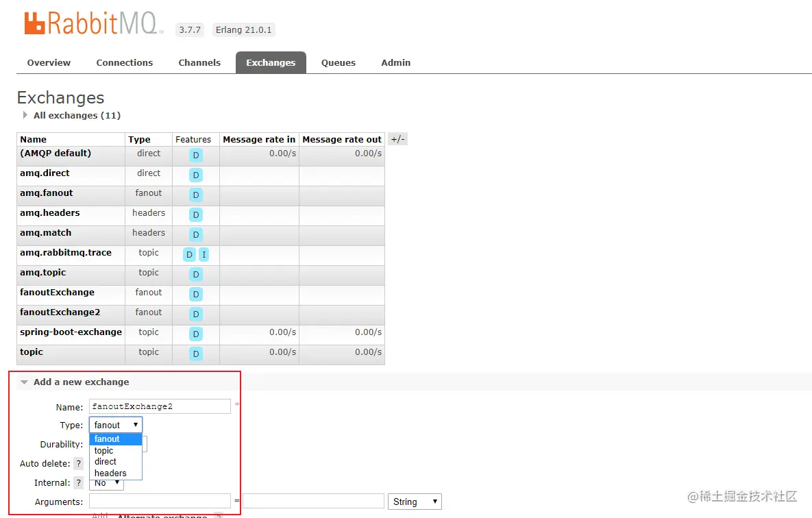Click the D durable badge for (AMQP default)
The image size is (812, 518).
tap(196, 155)
